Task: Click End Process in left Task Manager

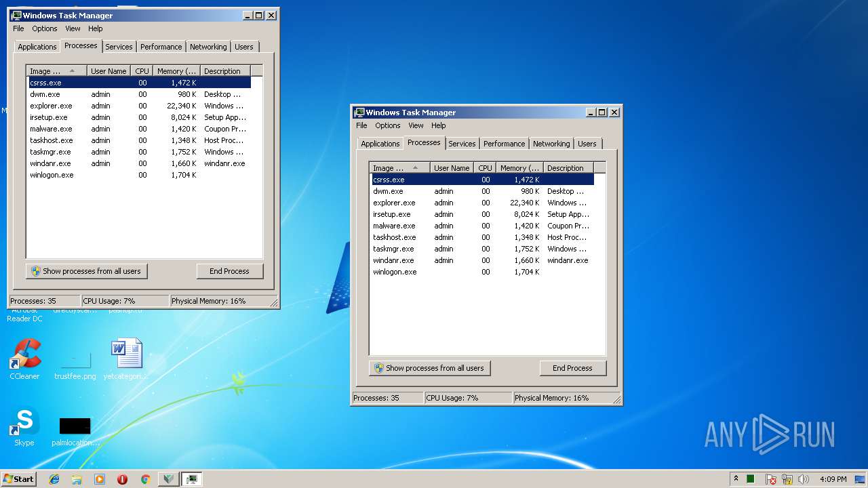Action: click(x=229, y=271)
